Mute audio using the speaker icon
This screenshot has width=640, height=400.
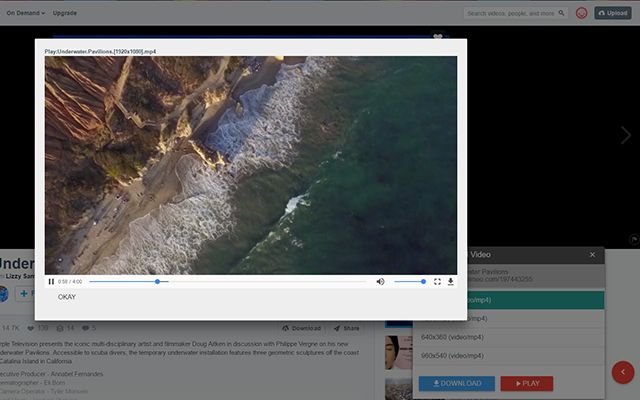click(380, 282)
